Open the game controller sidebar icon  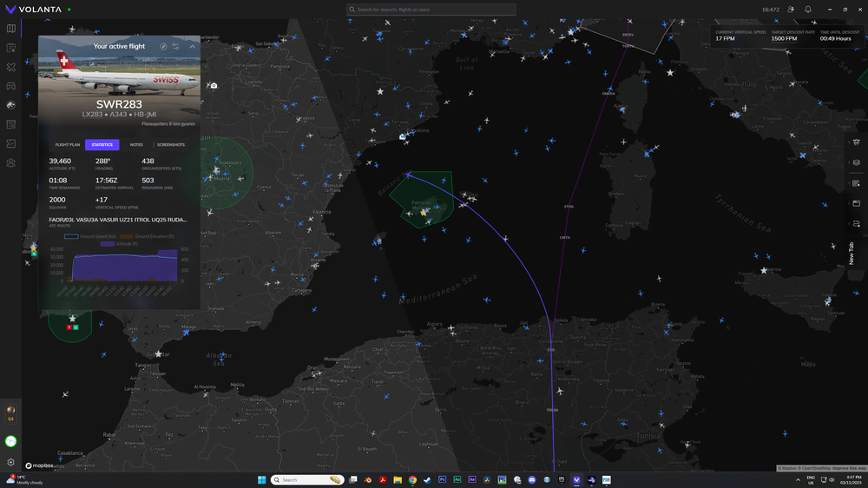pyautogui.click(x=11, y=86)
